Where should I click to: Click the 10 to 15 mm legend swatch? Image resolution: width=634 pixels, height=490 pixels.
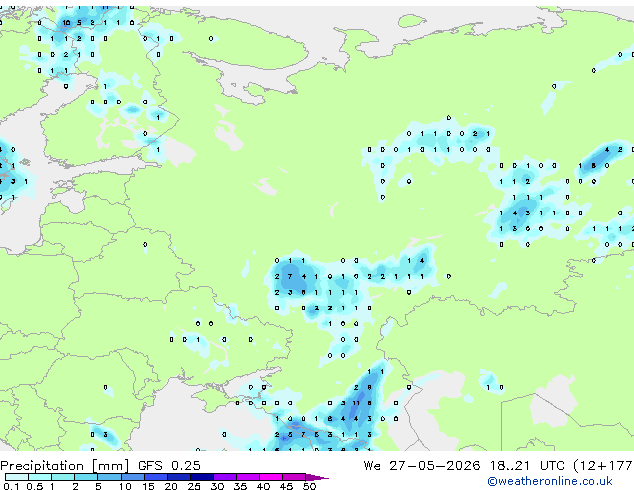click(x=132, y=477)
